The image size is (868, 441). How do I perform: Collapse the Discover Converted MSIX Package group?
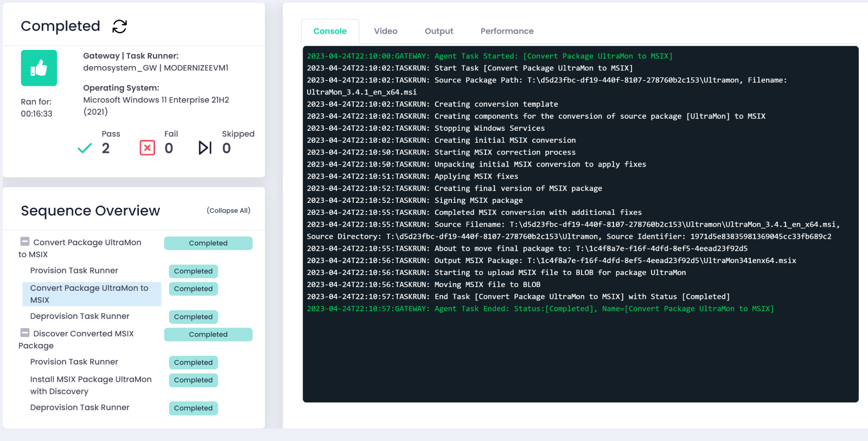pos(25,333)
